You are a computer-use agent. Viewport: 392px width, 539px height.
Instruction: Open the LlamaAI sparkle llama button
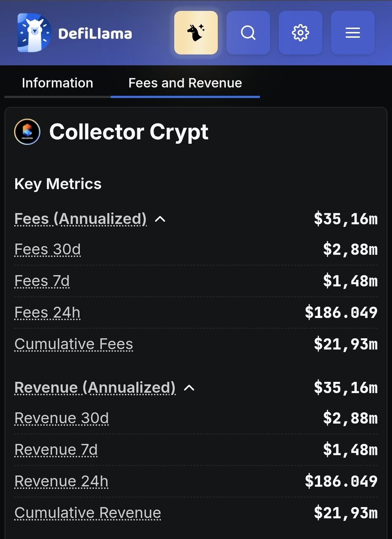196,33
